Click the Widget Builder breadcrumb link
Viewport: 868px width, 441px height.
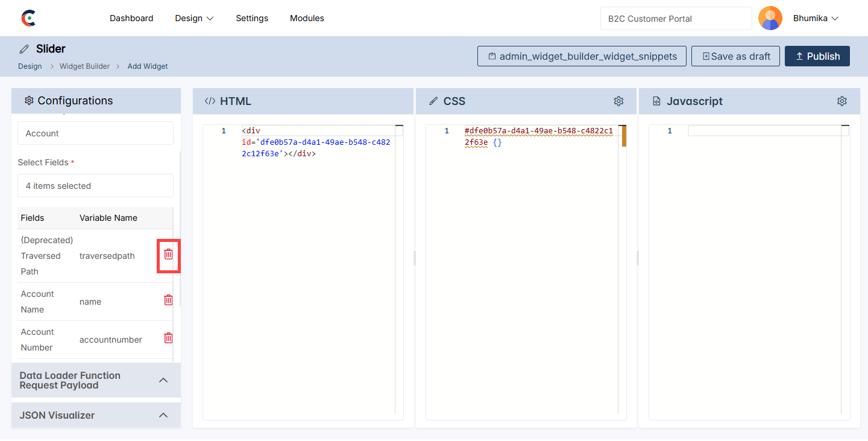tap(84, 66)
